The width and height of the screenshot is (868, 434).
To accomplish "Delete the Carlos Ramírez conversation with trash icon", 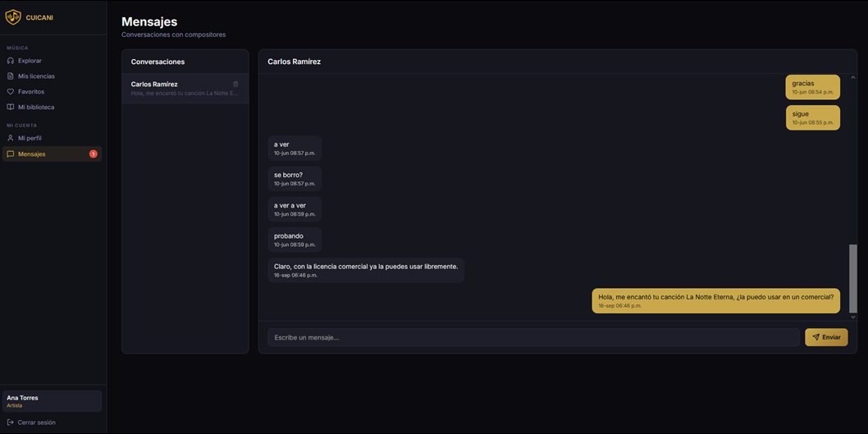I will tap(235, 85).
